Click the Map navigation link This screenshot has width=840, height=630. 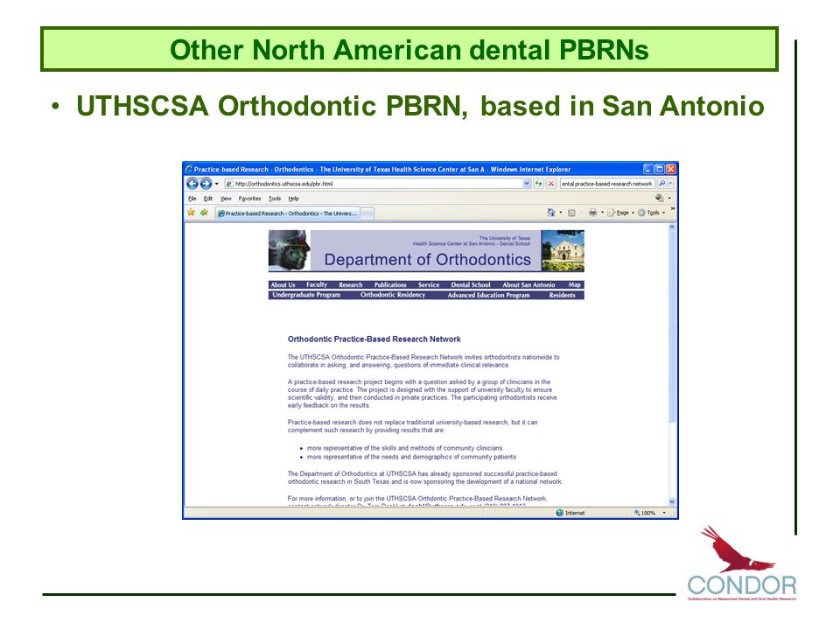[x=575, y=285]
